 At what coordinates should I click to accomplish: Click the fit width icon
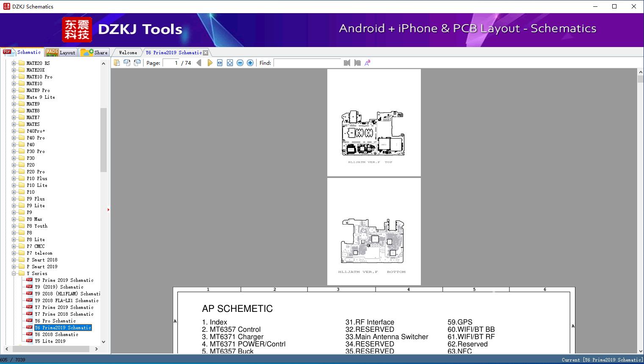(x=220, y=63)
